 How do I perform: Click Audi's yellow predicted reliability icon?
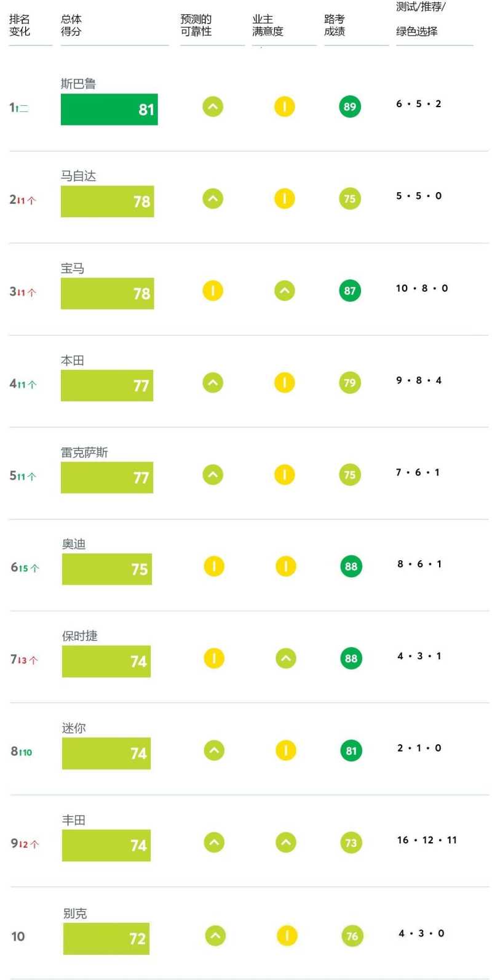pos(214,566)
